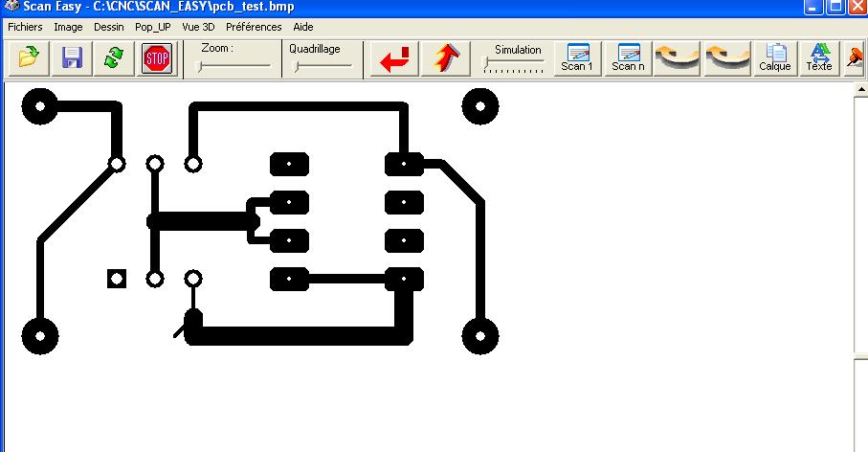Click the Zoom slider

click(x=234, y=66)
